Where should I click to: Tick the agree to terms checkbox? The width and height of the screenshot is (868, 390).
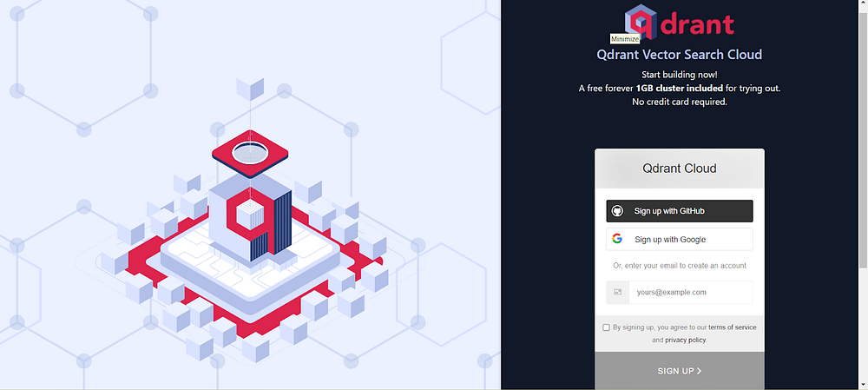click(606, 327)
